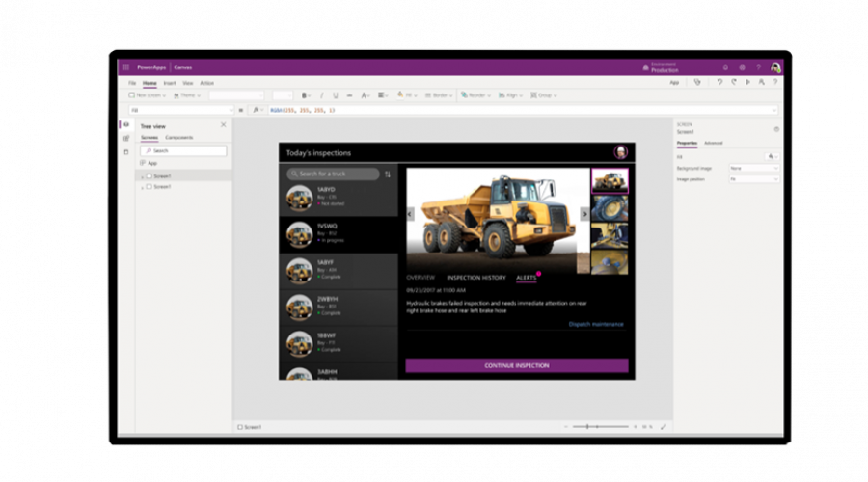
Task: Open the Image position dropdown
Action: pos(754,179)
